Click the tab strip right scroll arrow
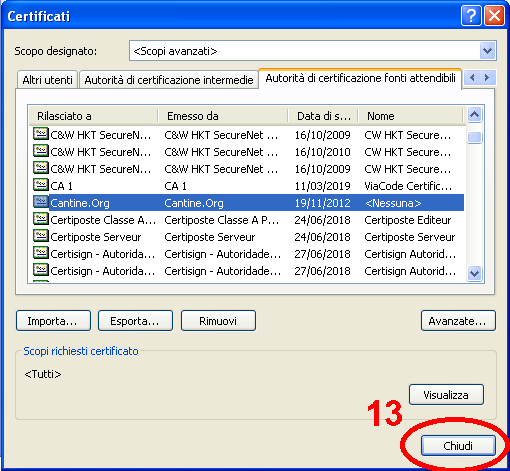 487,78
